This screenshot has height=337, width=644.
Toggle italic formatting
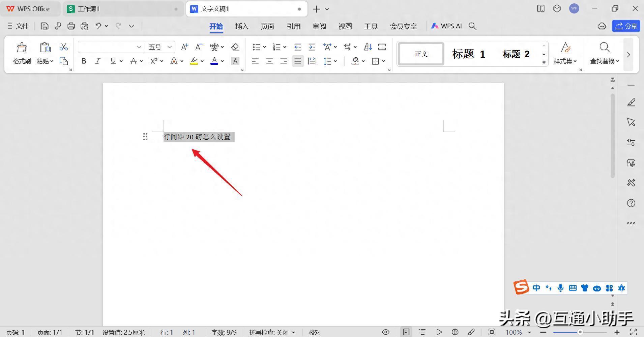tap(98, 61)
